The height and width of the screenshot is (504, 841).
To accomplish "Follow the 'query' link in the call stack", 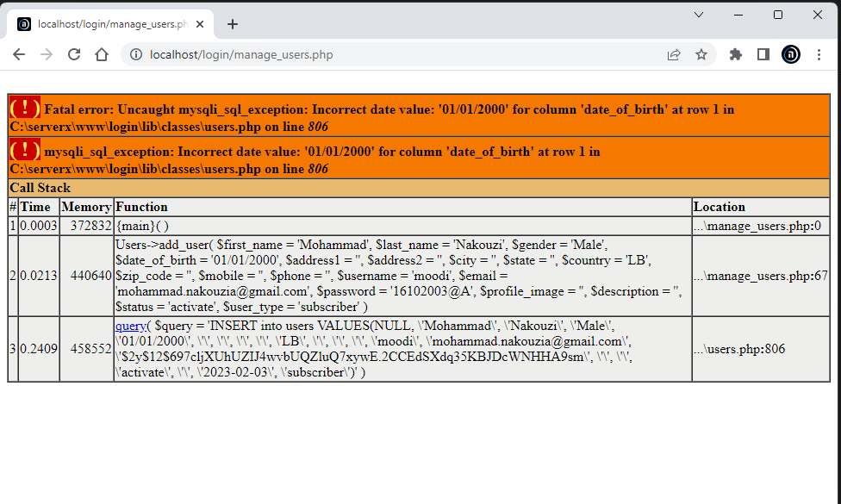I will tap(130, 326).
